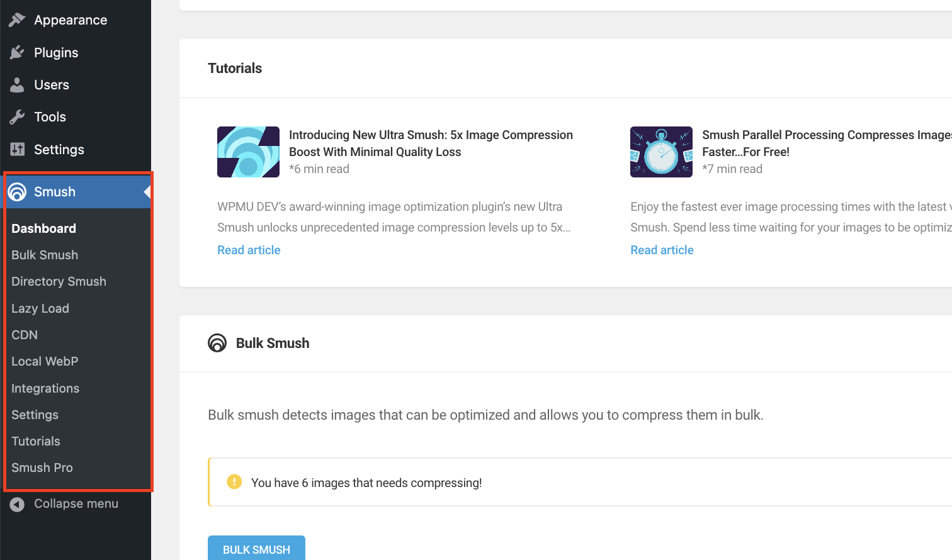Image resolution: width=952 pixels, height=560 pixels.
Task: Click the blue BULK SMUSH button
Action: (x=256, y=549)
